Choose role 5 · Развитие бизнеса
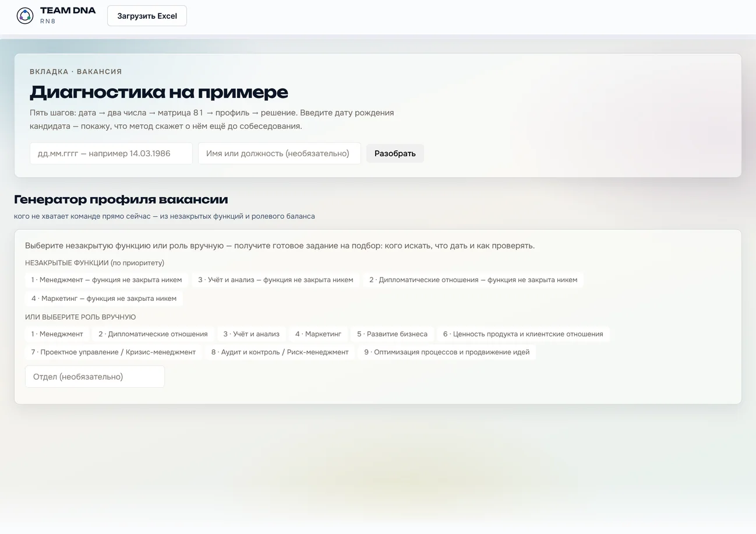The height and width of the screenshot is (534, 756). (x=393, y=334)
